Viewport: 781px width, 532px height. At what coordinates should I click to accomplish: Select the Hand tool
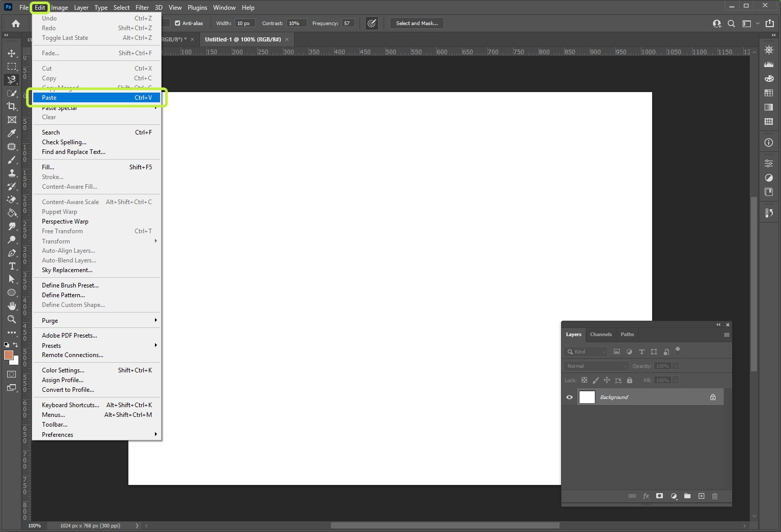click(12, 306)
